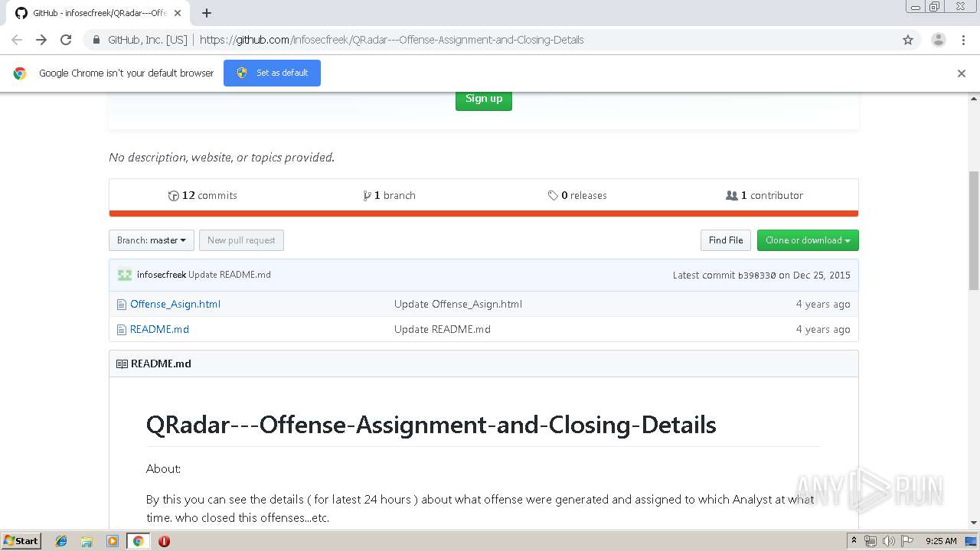Image resolution: width=980 pixels, height=551 pixels.
Task: Open the media player taskbar icon
Action: click(x=113, y=541)
